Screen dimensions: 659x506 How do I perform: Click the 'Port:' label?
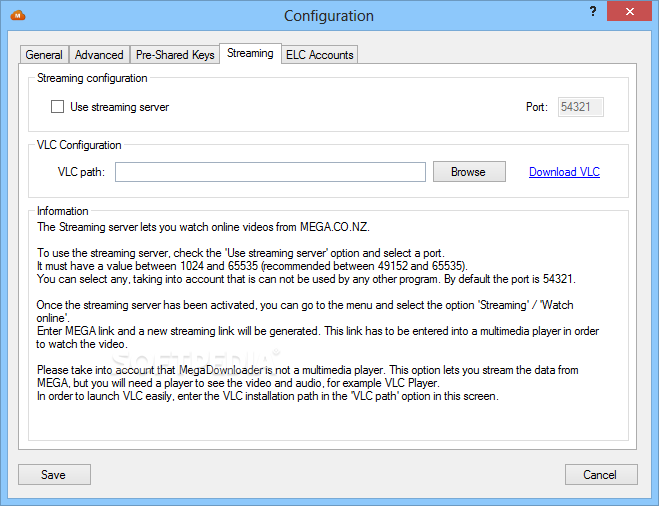pyautogui.click(x=537, y=107)
